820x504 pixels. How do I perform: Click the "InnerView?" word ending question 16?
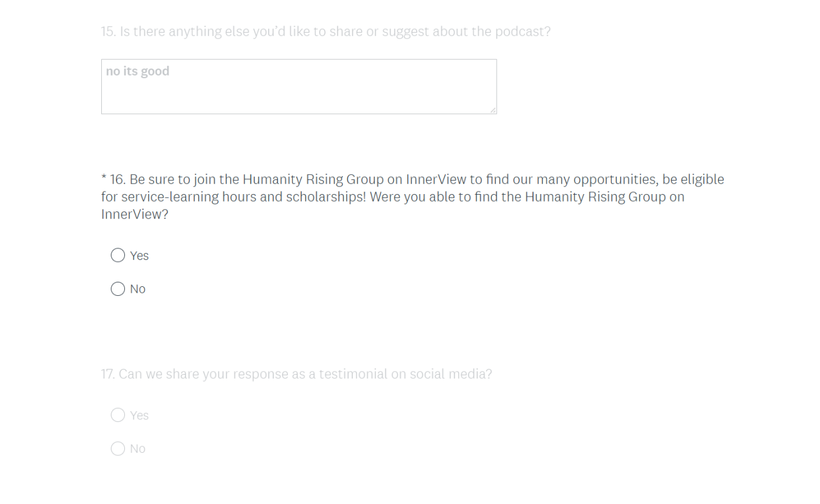(x=135, y=214)
